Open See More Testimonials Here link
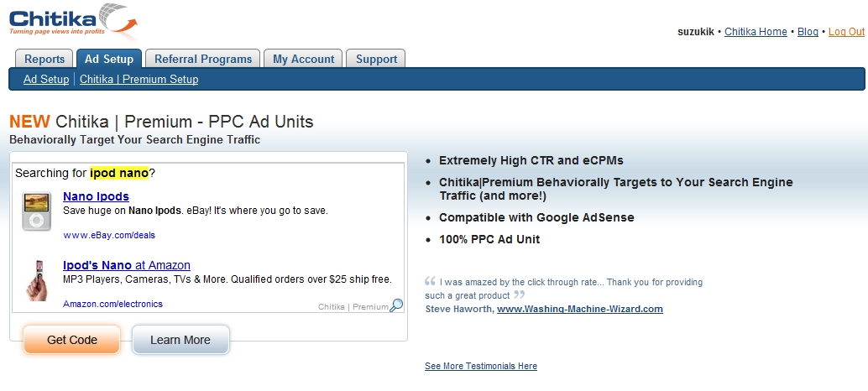 (x=480, y=366)
